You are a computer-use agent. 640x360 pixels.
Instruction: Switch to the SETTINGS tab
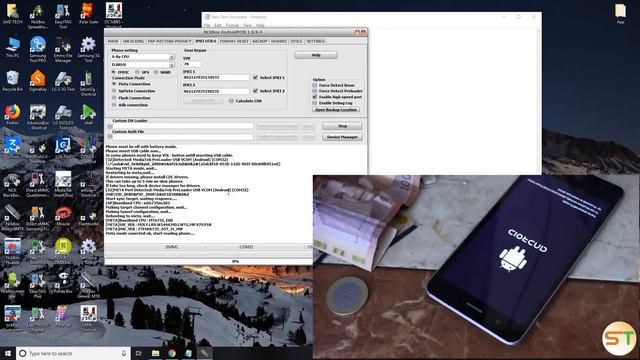316,41
